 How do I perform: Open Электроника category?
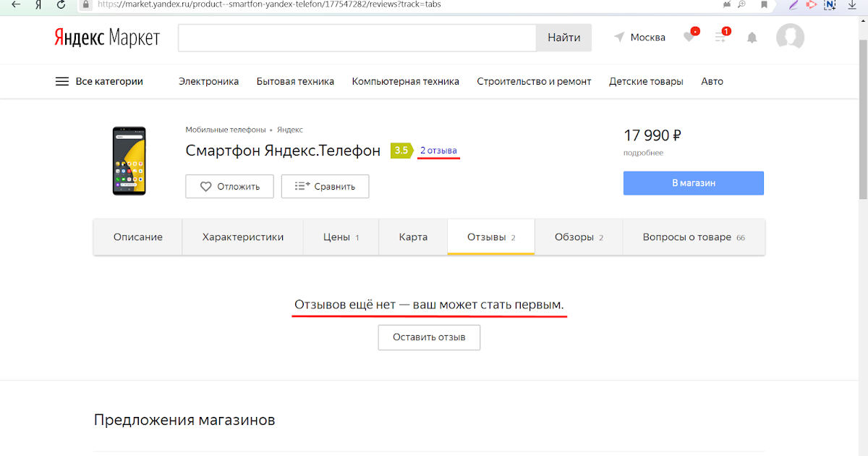(209, 82)
